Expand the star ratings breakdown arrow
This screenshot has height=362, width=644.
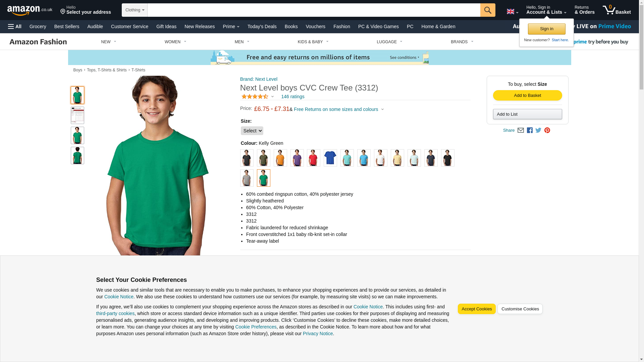coord(272,97)
